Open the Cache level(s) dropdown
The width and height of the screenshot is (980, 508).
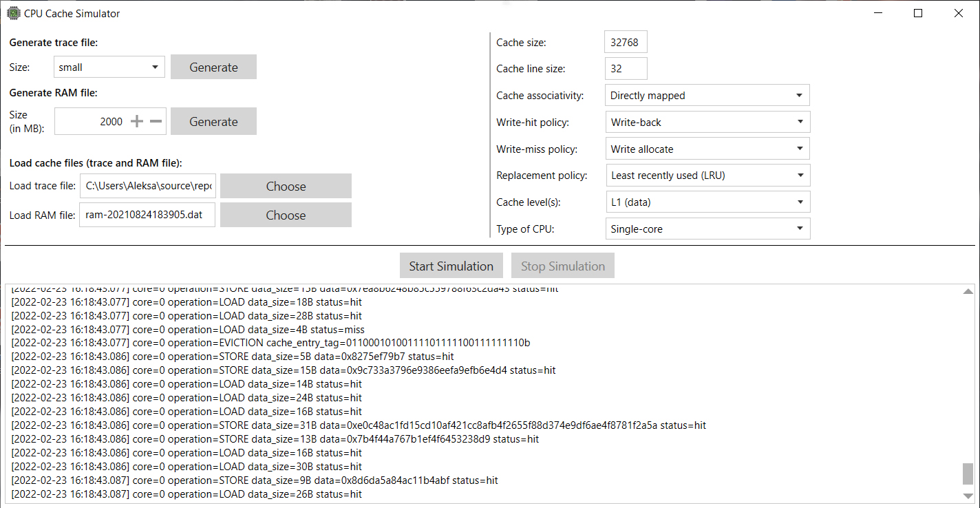(707, 201)
